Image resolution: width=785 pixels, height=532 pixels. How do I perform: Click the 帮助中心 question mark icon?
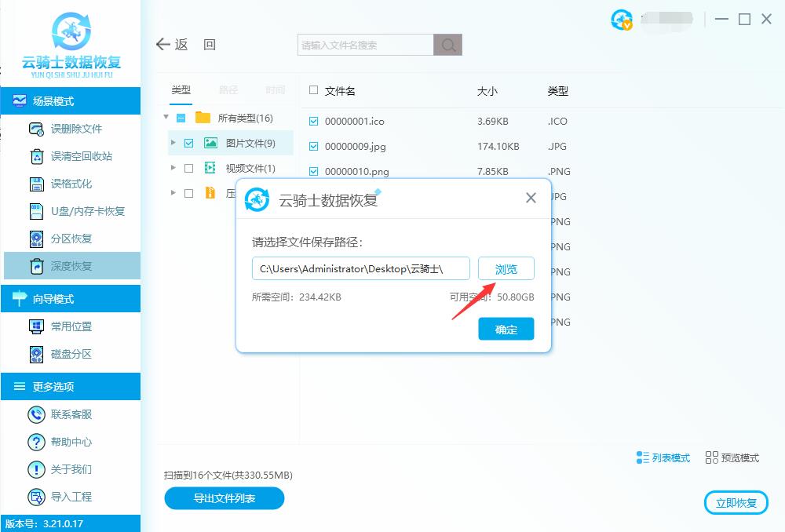coord(36,442)
